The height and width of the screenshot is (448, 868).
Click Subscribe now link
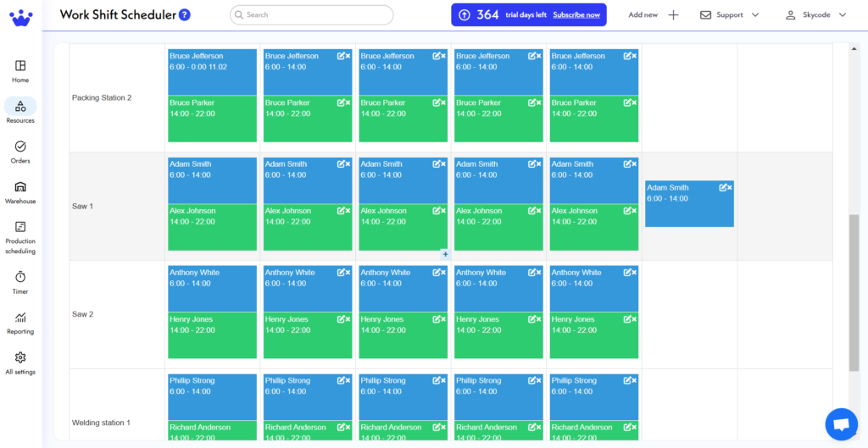pyautogui.click(x=576, y=15)
